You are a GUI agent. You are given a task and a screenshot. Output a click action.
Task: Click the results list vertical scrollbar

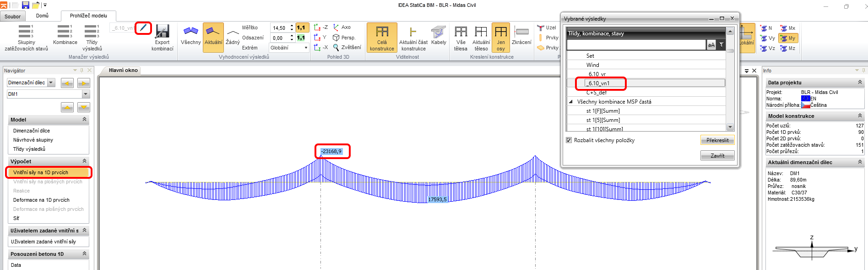point(730,83)
